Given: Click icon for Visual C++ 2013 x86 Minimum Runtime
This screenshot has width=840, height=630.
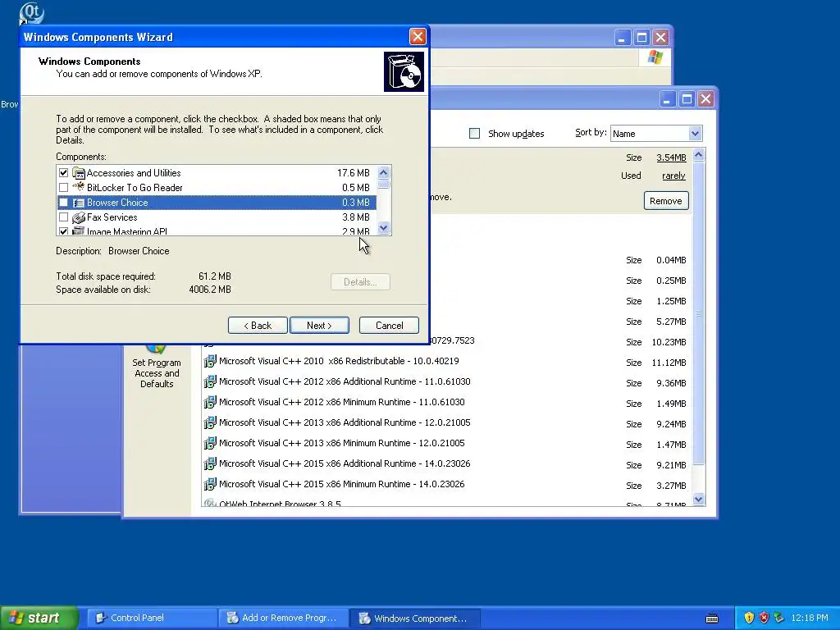Looking at the screenshot, I should 210,443.
